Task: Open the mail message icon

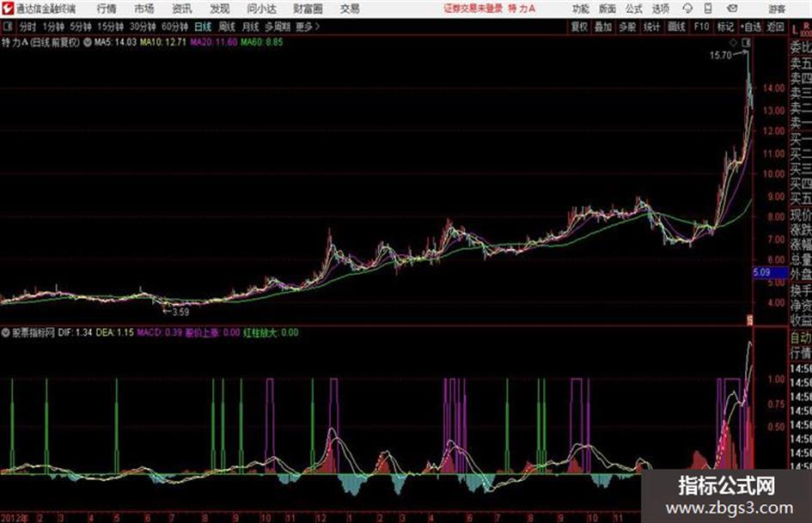Action: tap(732, 9)
